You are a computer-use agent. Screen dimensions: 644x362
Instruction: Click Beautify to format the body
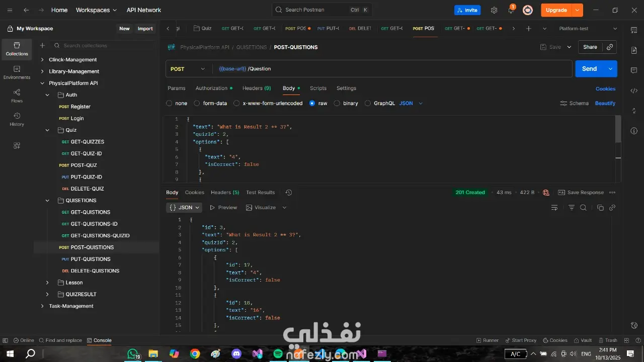pos(605,103)
